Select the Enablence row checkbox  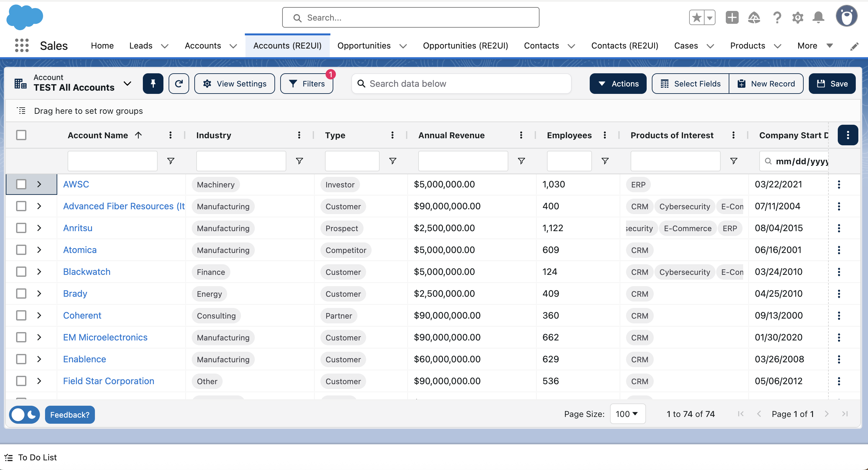pyautogui.click(x=21, y=359)
